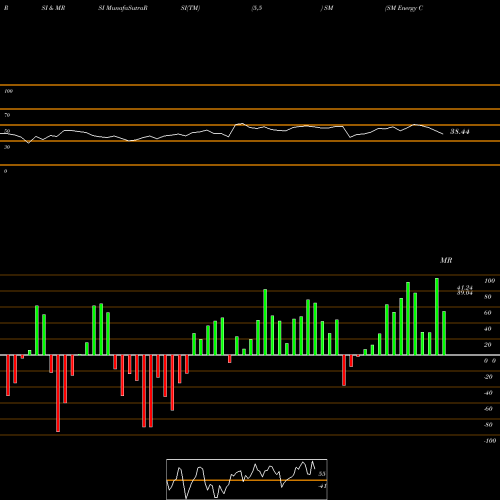Click the -20 label on MR axis
Viewport: 500px width, 500px height.
point(488,377)
